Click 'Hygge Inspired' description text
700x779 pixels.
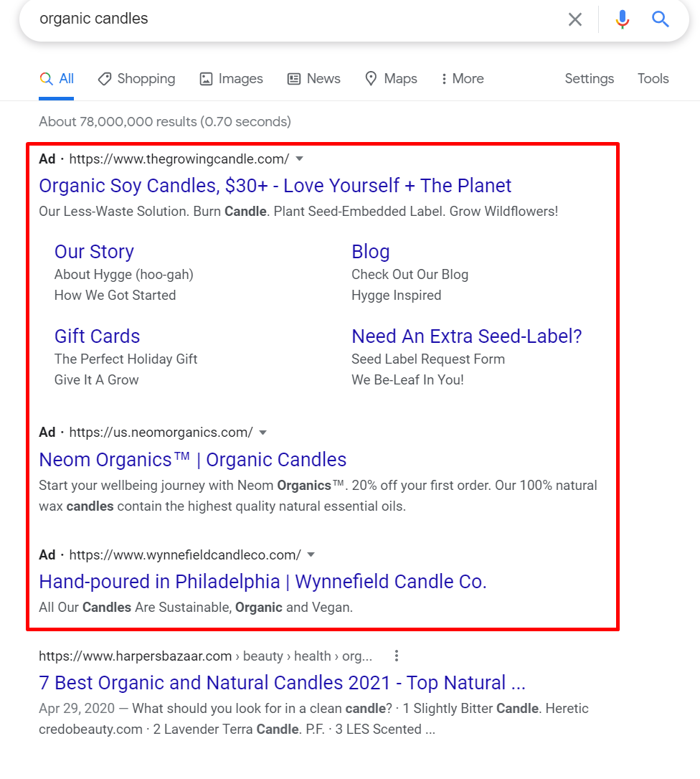pos(396,295)
